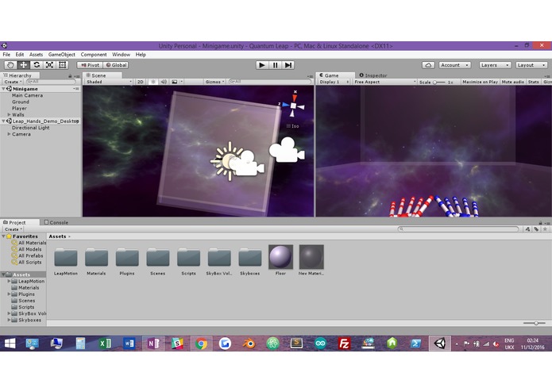Viewport: 552px width, 392px height.
Task: Collapse the Minigame scene in Hierarchy
Action: tap(3, 89)
